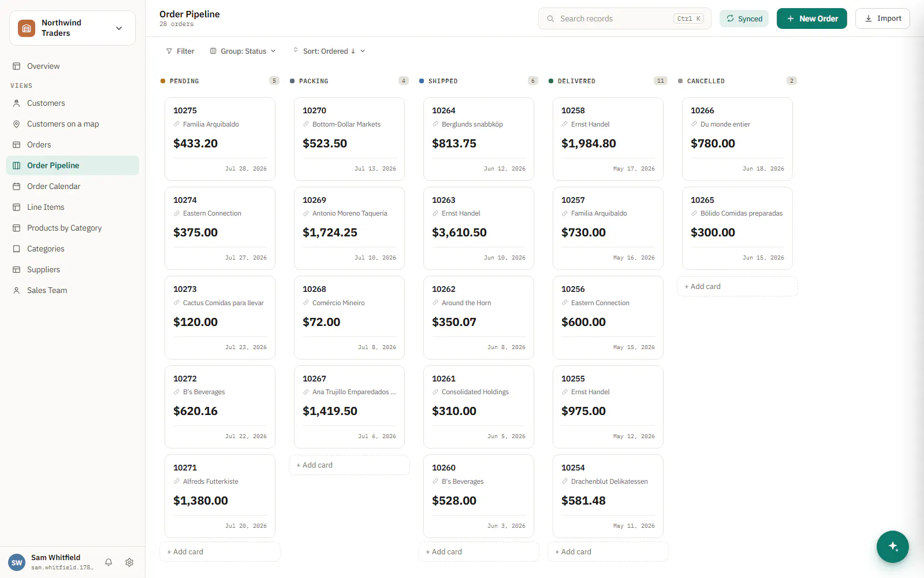Click the map pin icon for Customers on a map
The width and height of the screenshot is (924, 578).
[x=17, y=124]
